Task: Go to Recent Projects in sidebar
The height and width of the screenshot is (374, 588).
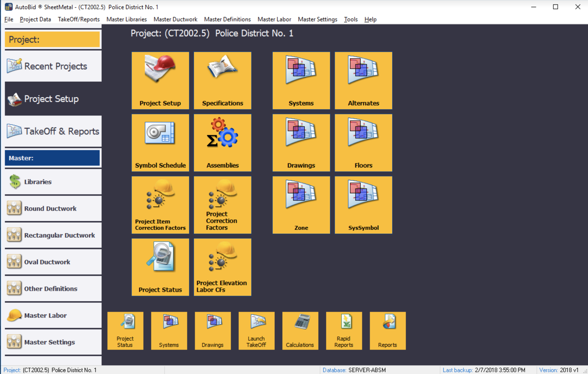Action: coord(53,66)
